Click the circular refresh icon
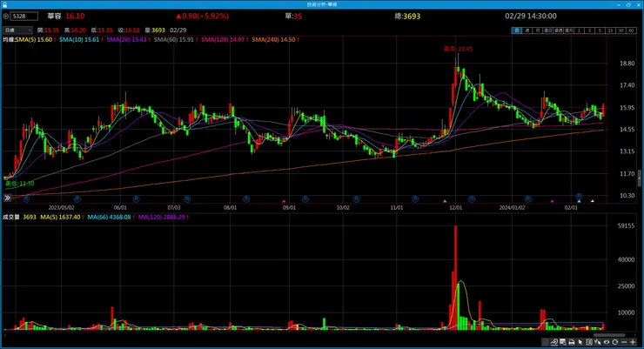This screenshot has height=349, width=644. (614, 342)
